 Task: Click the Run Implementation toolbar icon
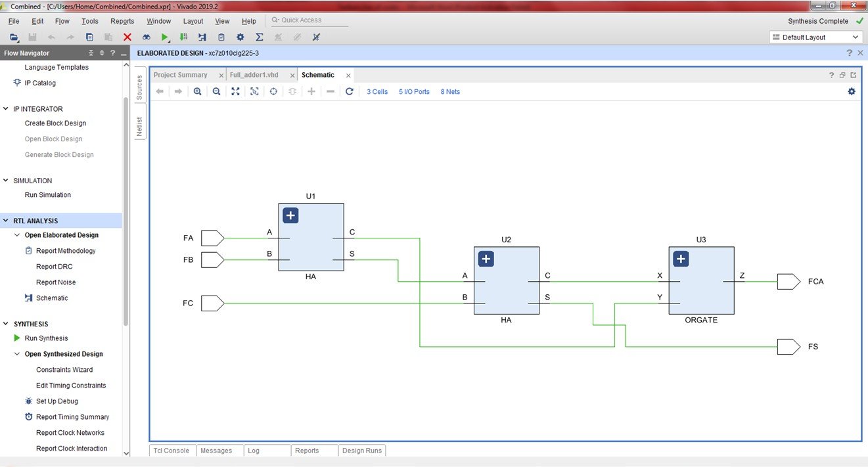tap(202, 37)
